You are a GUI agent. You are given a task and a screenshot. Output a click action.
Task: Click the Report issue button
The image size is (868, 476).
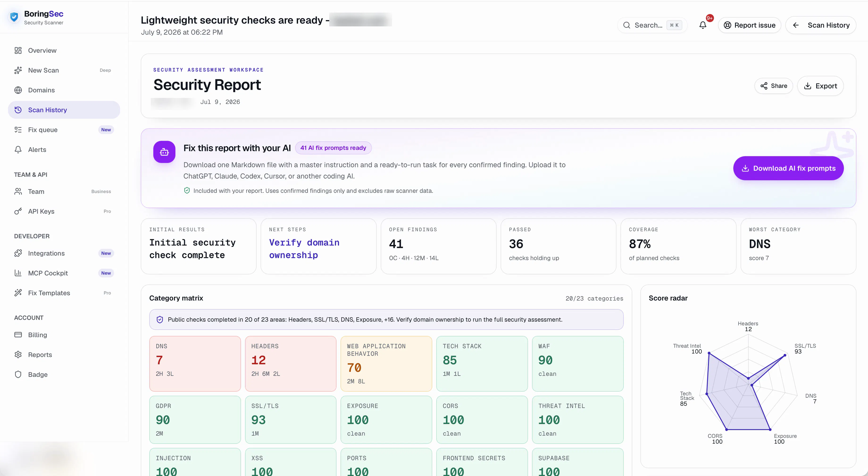[x=749, y=25]
